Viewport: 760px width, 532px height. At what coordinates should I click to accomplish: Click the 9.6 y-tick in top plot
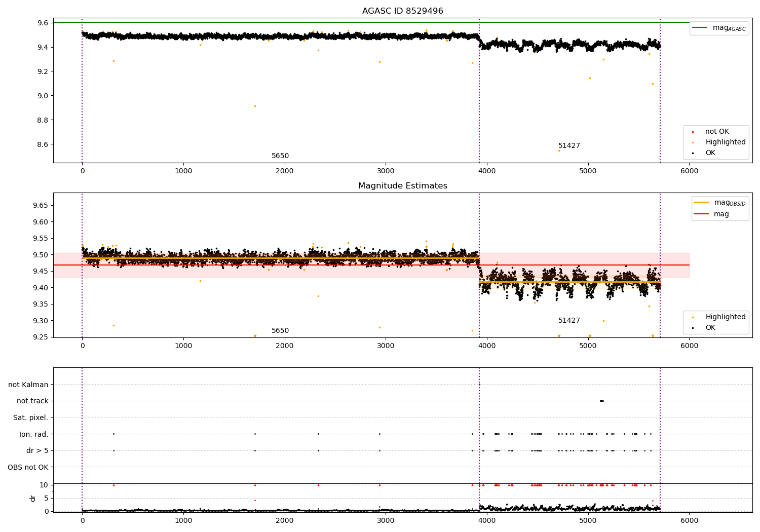pyautogui.click(x=43, y=23)
